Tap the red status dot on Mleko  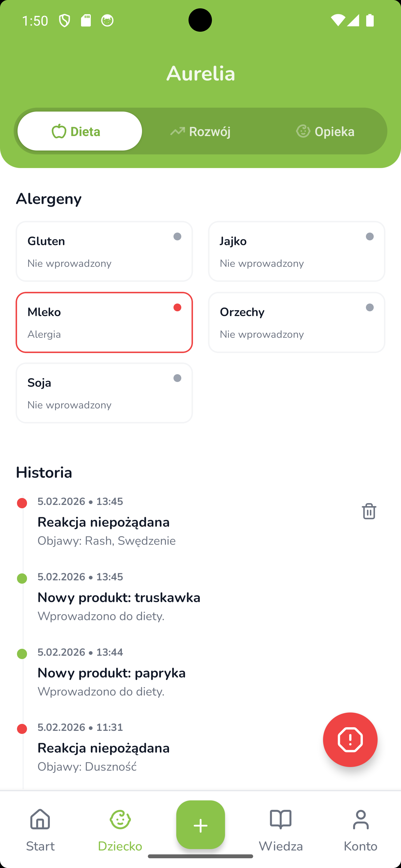pos(177,307)
